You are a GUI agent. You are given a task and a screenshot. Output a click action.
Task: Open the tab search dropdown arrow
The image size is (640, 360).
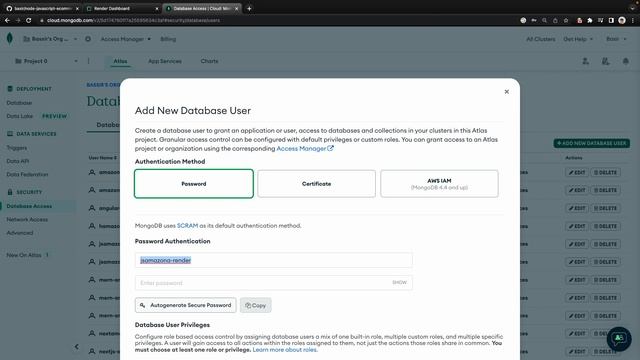click(x=632, y=8)
